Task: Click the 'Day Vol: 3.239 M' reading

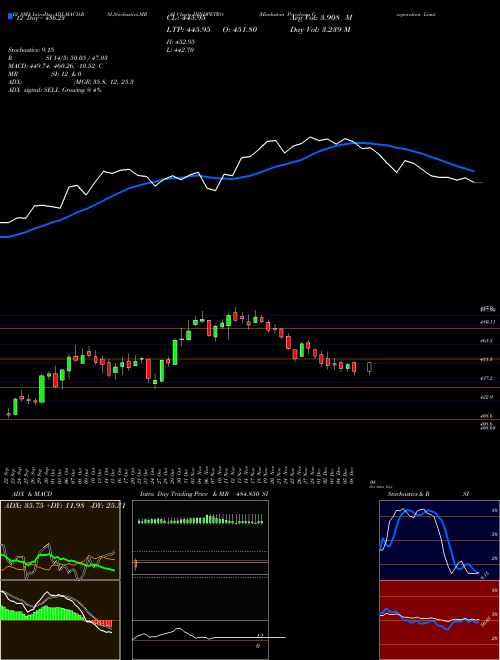Action: click(x=320, y=29)
